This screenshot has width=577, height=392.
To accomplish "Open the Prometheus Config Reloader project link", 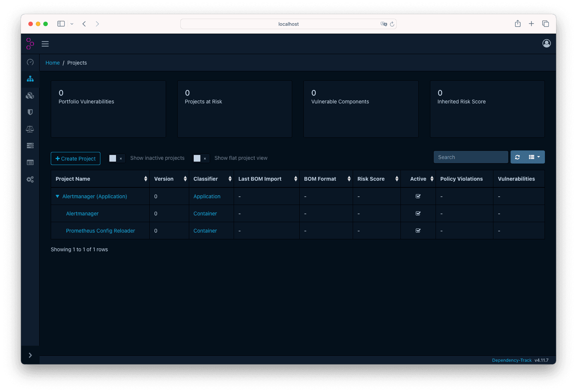I will [100, 231].
